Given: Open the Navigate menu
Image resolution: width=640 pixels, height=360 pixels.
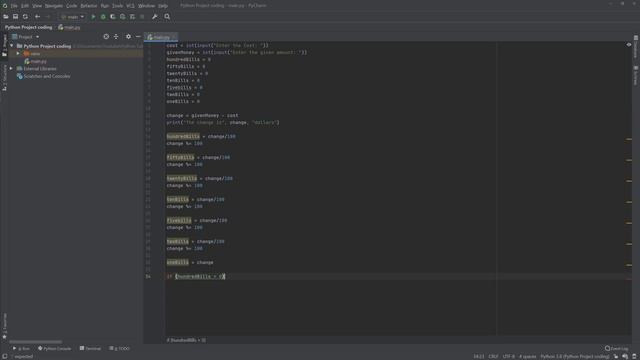Looking at the screenshot, I should click(54, 6).
